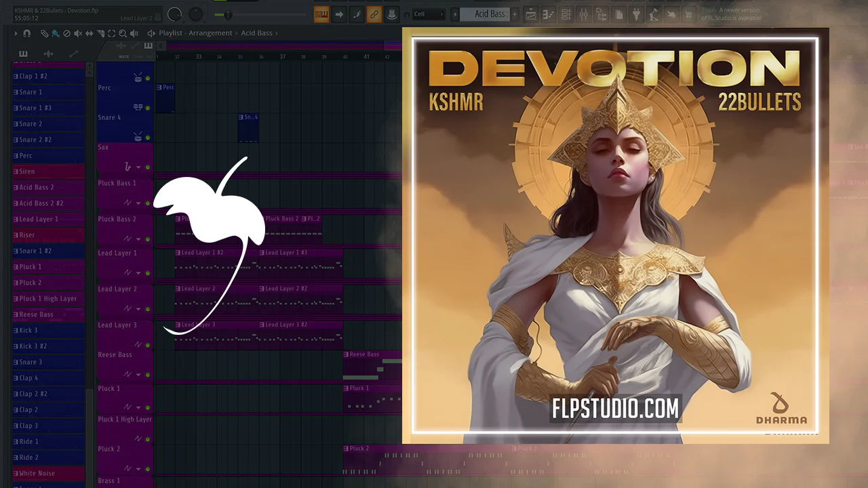Mute the Sax track
Viewport: 868px width, 488px height.
click(x=148, y=167)
